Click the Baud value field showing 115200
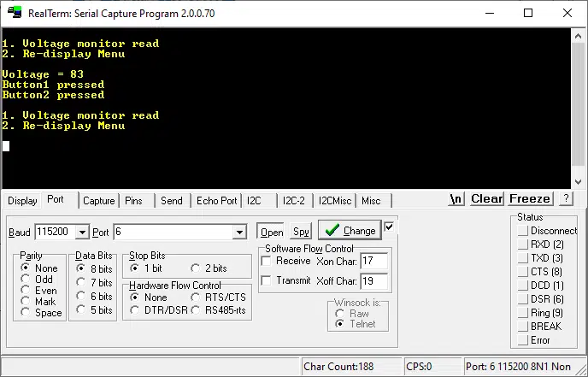 point(55,233)
